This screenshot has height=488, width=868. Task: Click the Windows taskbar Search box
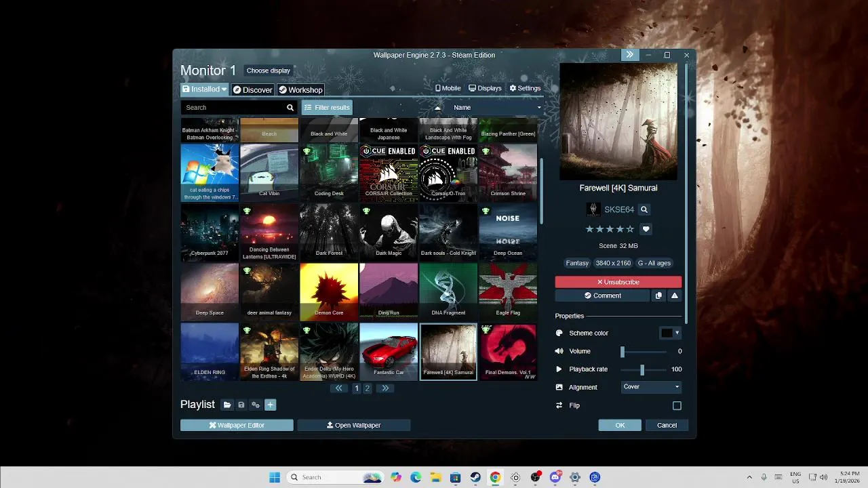pos(335,477)
